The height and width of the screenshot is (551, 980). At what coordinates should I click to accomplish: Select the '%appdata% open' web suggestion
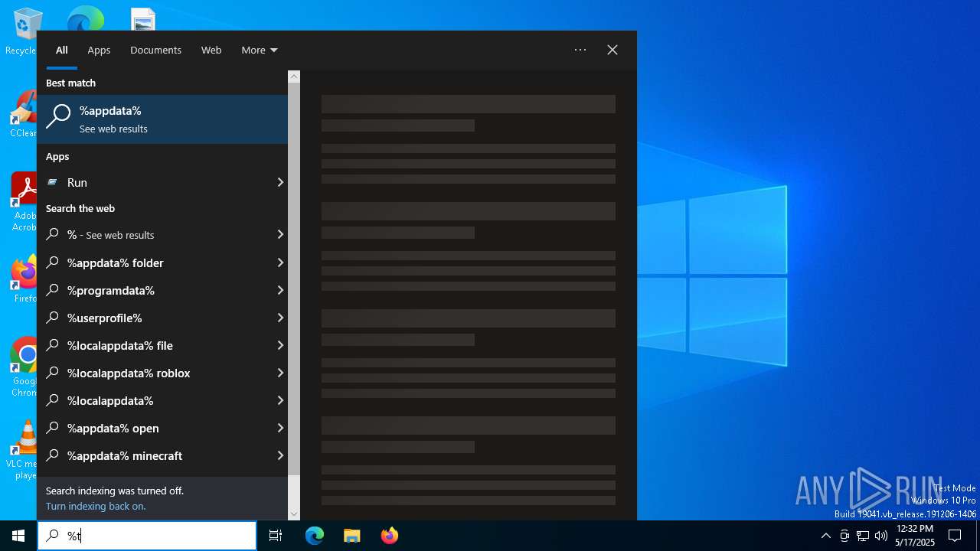pos(155,428)
